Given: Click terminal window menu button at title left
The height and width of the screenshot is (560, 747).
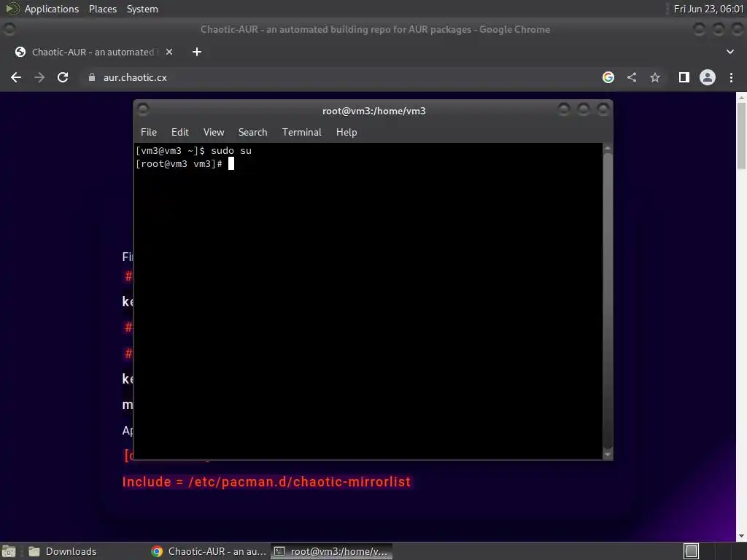Looking at the screenshot, I should [x=143, y=109].
